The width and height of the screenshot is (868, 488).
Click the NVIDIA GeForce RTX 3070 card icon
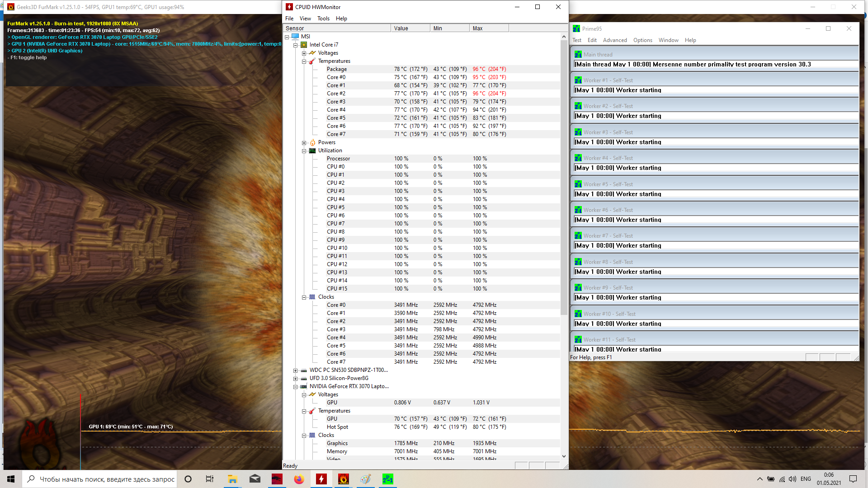tap(304, 386)
